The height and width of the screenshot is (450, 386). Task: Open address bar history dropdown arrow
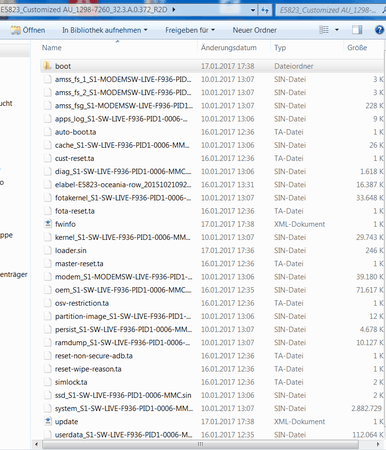tap(253, 10)
